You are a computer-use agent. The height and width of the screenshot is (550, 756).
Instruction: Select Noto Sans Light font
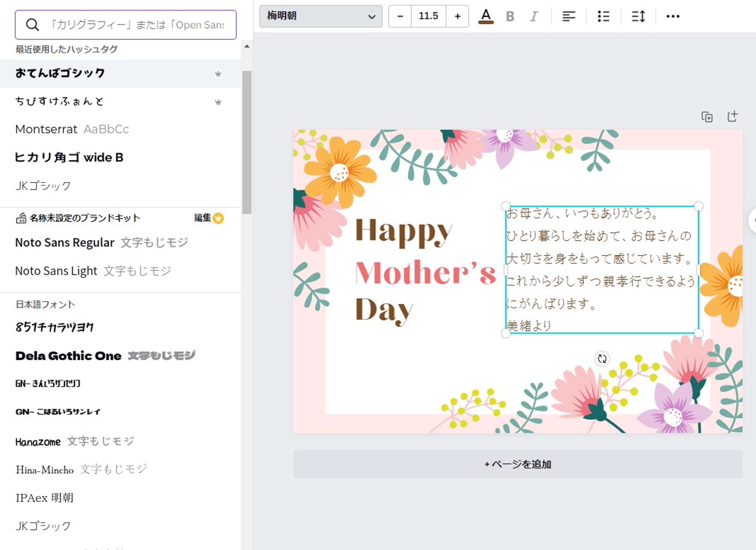click(x=120, y=271)
